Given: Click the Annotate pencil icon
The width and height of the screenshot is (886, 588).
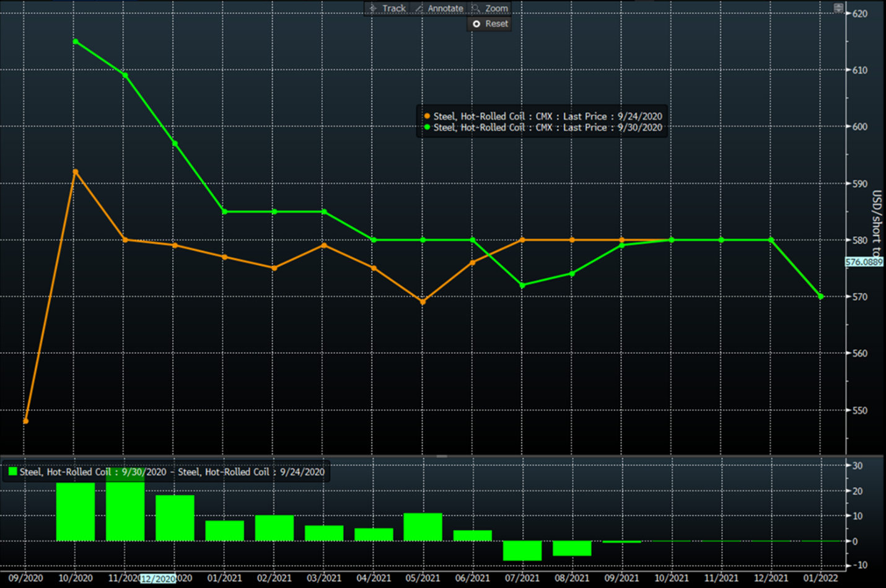Looking at the screenshot, I should point(419,8).
